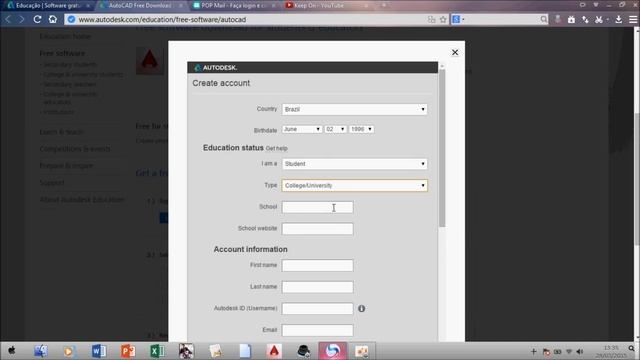Close the Create account popup with X

click(455, 52)
